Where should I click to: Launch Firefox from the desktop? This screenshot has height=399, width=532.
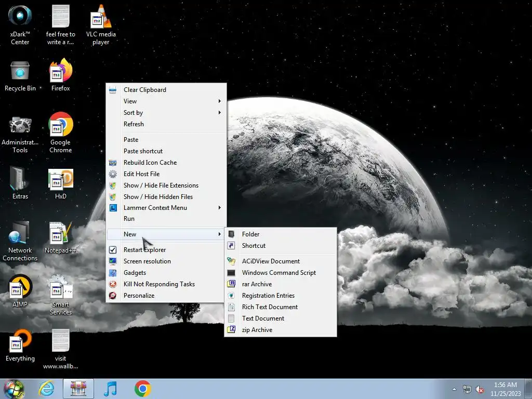tap(61, 75)
